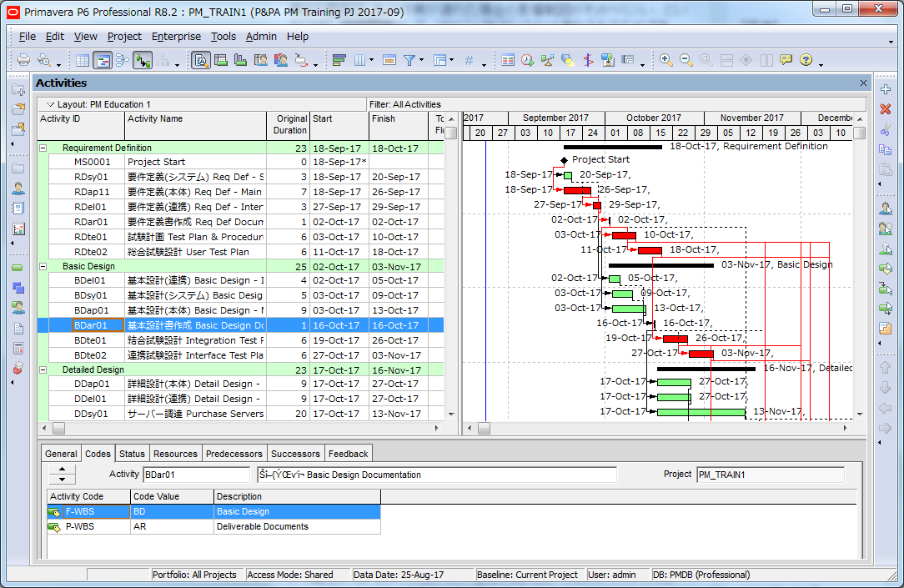
Task: Collapse the Requirement Definition group
Action: 43,148
